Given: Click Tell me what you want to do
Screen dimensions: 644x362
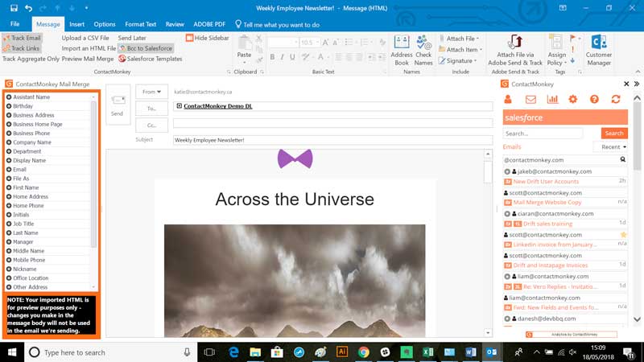Looking at the screenshot, I should pos(277,25).
